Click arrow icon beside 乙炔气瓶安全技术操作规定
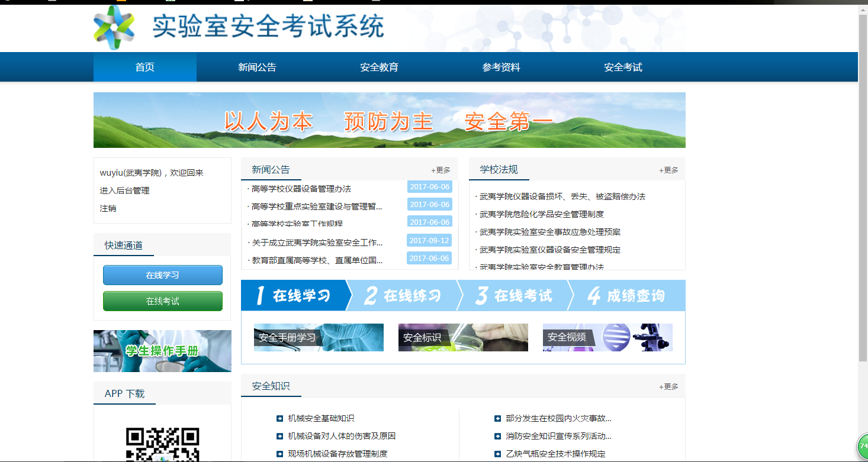 (x=497, y=454)
